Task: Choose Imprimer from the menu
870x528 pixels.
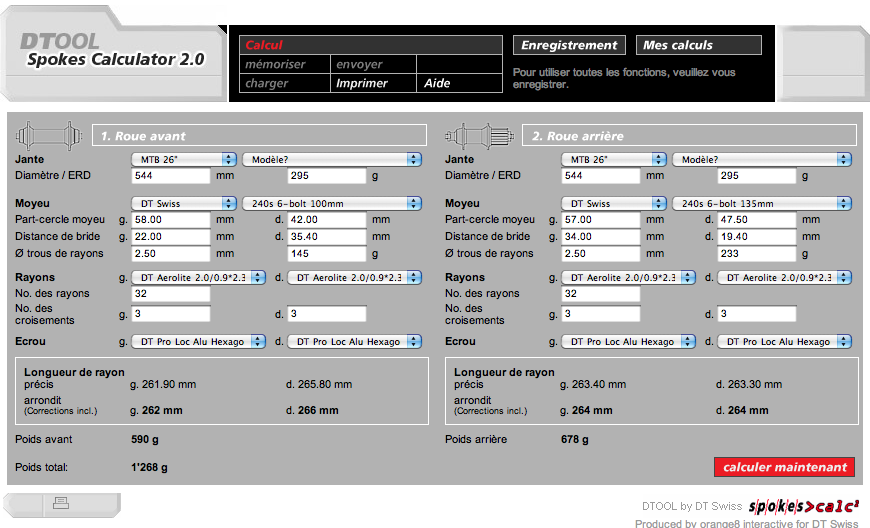Action: pos(373,83)
